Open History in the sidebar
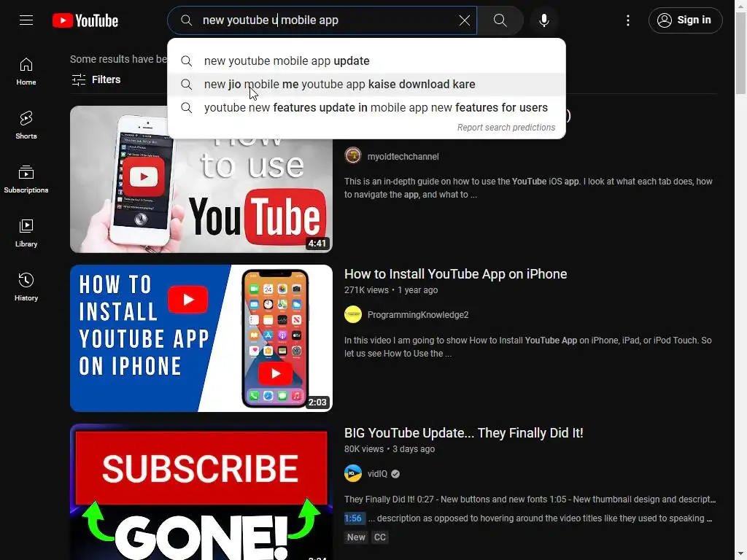Image resolution: width=747 pixels, height=560 pixels. pos(26,287)
